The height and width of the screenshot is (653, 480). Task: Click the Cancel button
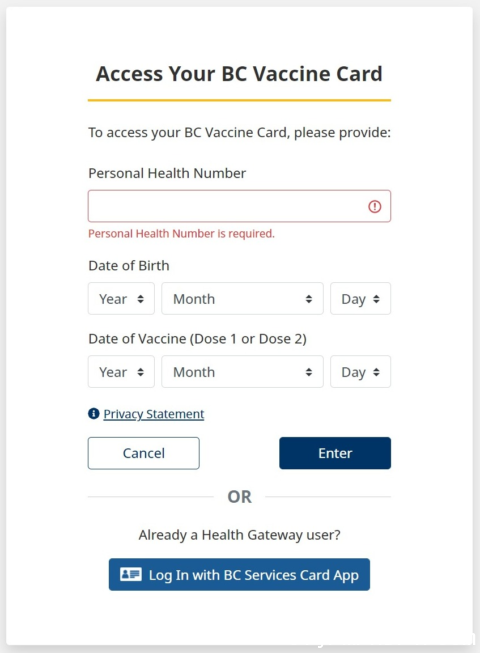(144, 453)
